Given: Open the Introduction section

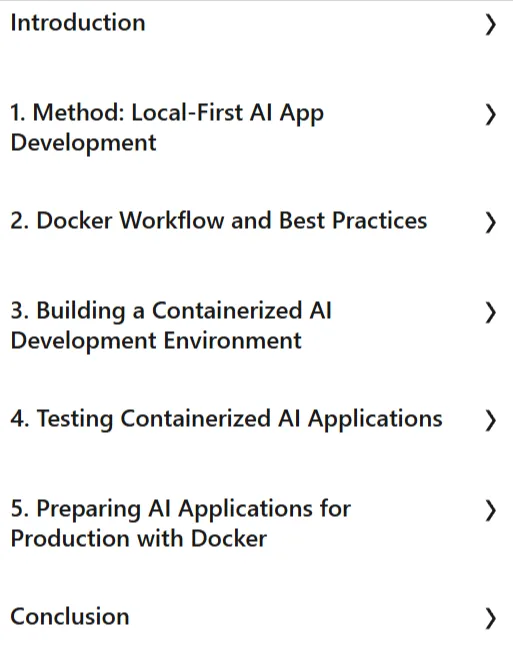Looking at the screenshot, I should point(78,23).
